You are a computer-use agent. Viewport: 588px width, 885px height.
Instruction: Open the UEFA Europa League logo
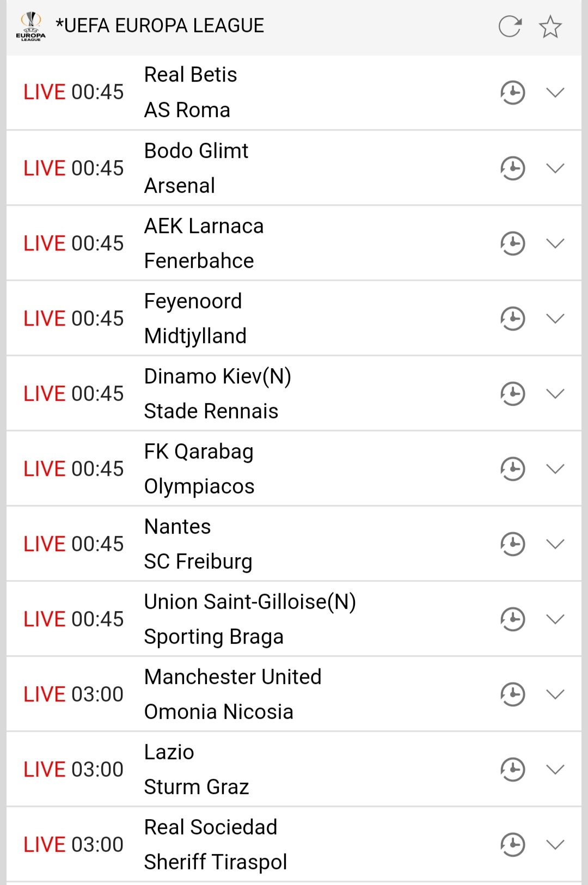click(31, 26)
